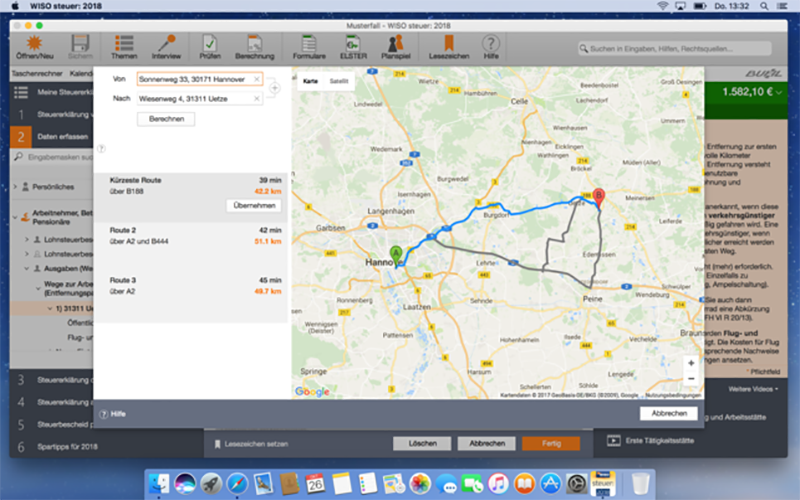Add a waypoint with plus icon
The image size is (800, 500).
point(274,88)
